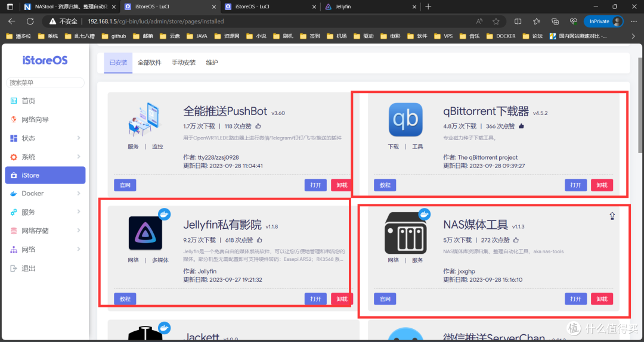The width and height of the screenshot is (644, 342).
Task: Click the favorite star in address bar
Action: coord(496,21)
